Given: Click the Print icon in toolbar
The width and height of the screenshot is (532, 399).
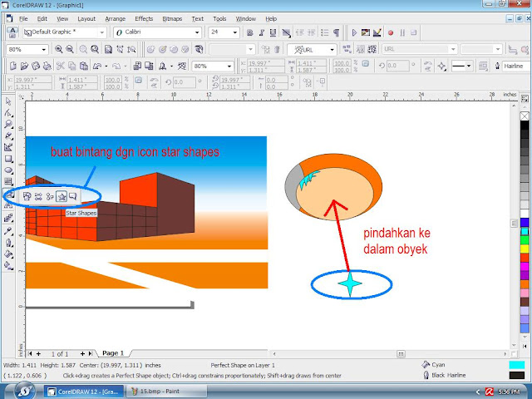Looking at the screenshot, I should 47,66.
